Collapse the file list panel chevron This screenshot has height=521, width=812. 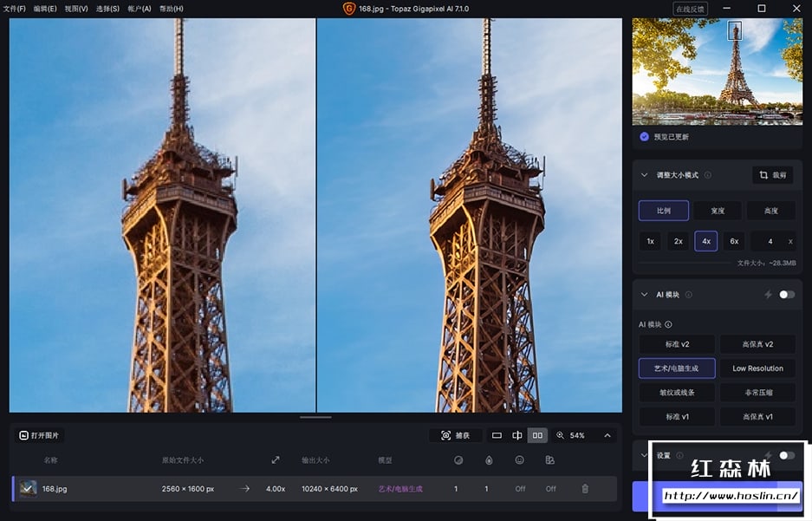607,435
